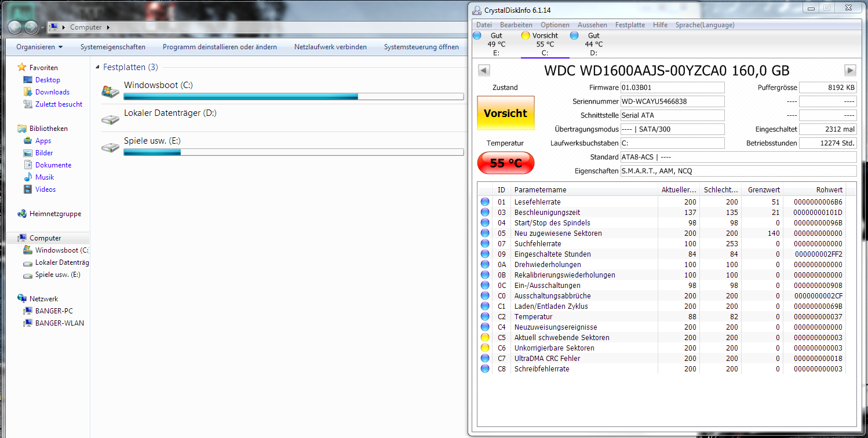Click the Netzwerk icon in sidebar
The image size is (868, 438).
tap(22, 299)
